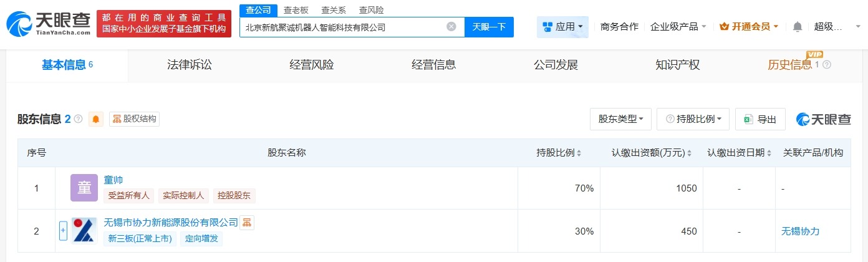Open the 商务合作 link
The width and height of the screenshot is (868, 262).
pyautogui.click(x=619, y=27)
